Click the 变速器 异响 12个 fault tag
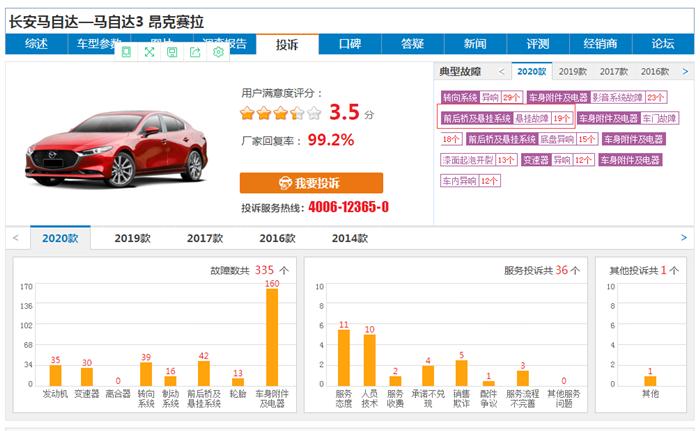Viewport: 700px width, 431px height. [558, 160]
